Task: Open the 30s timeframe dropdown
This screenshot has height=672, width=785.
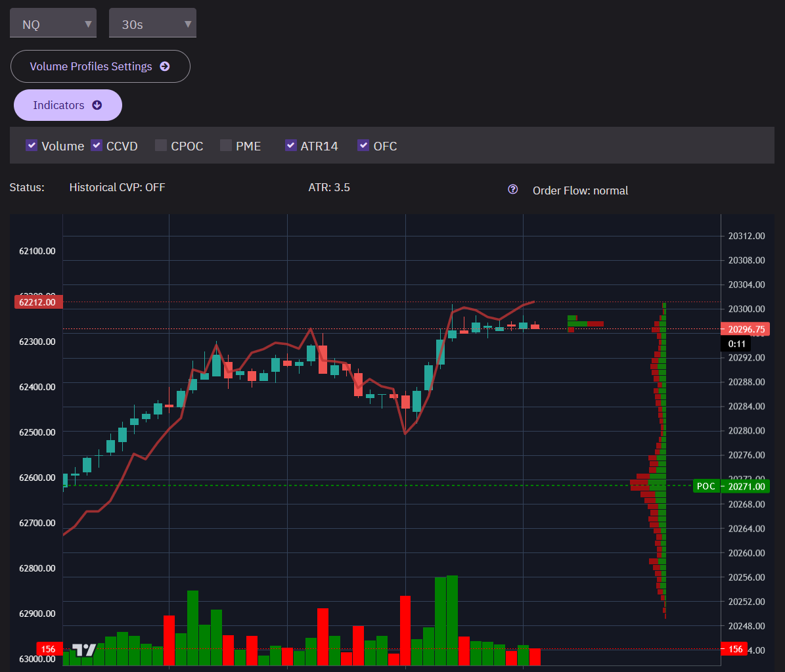Action: 152,23
